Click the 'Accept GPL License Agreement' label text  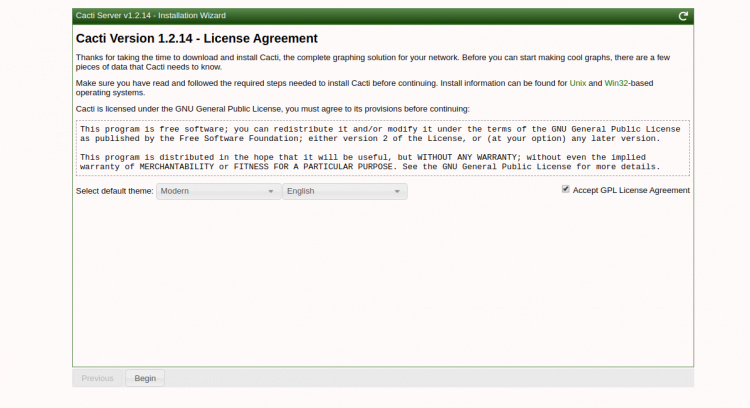[631, 190]
